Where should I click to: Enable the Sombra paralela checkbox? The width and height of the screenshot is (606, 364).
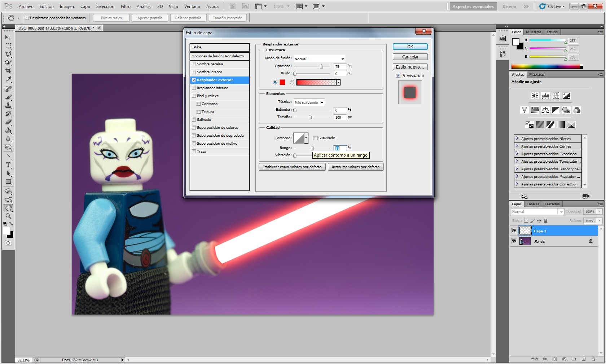click(x=194, y=64)
